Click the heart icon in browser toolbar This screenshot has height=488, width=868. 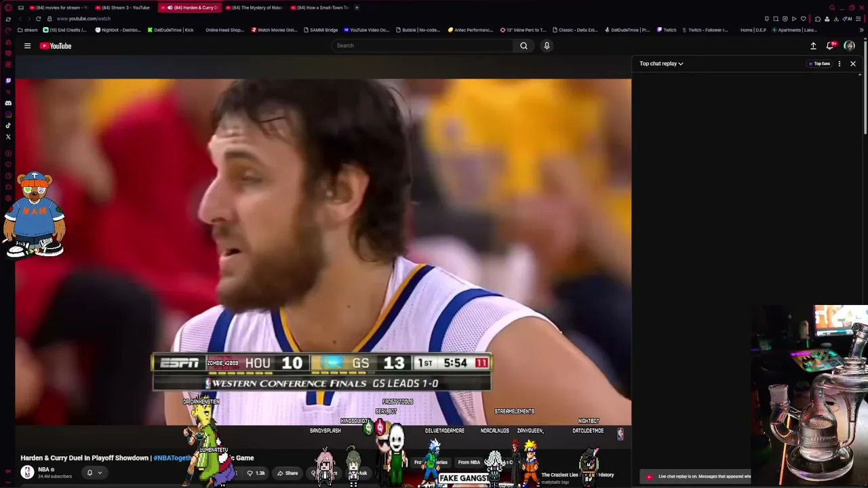[x=804, y=19]
